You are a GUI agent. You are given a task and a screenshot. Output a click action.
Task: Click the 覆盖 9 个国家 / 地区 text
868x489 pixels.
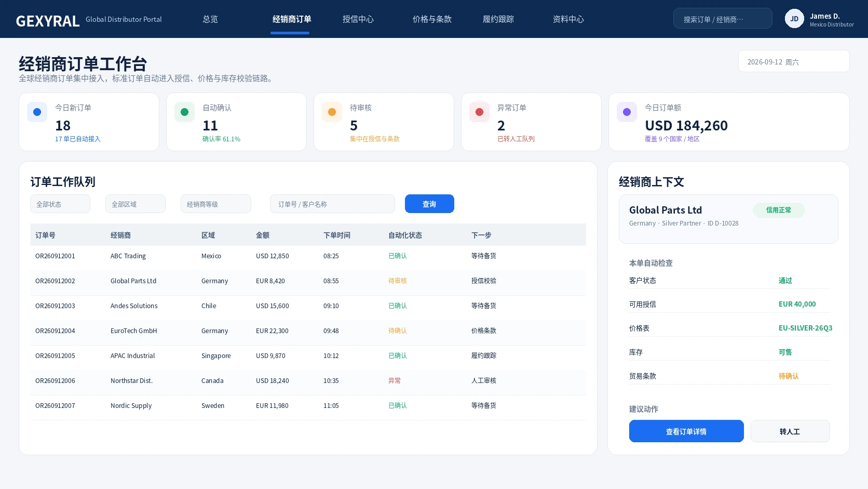point(672,139)
